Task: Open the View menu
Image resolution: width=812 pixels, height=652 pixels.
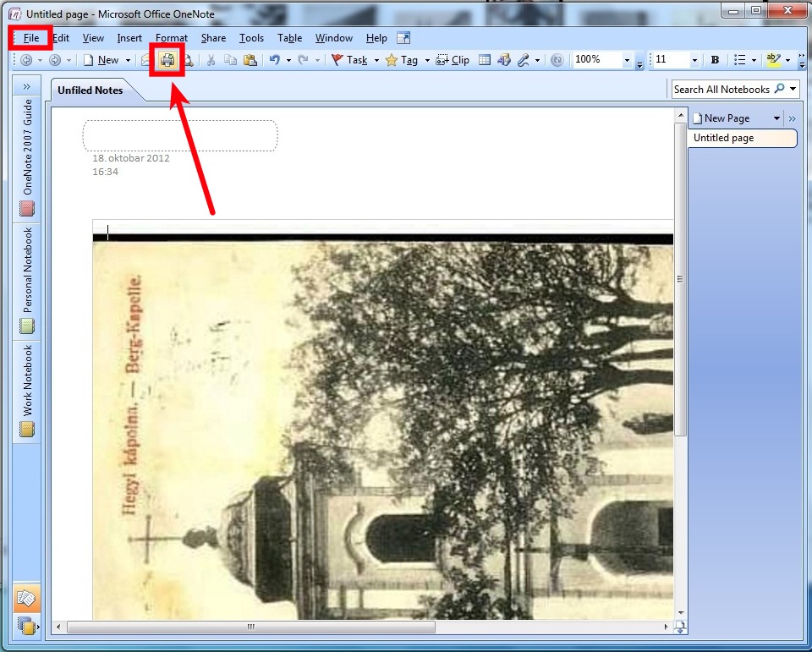Action: point(93,38)
